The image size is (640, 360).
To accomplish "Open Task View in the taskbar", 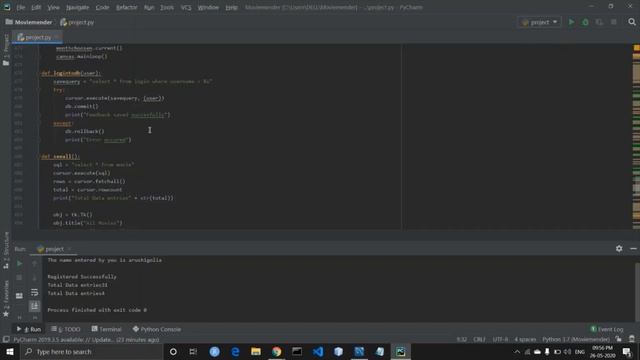I will click(x=193, y=352).
